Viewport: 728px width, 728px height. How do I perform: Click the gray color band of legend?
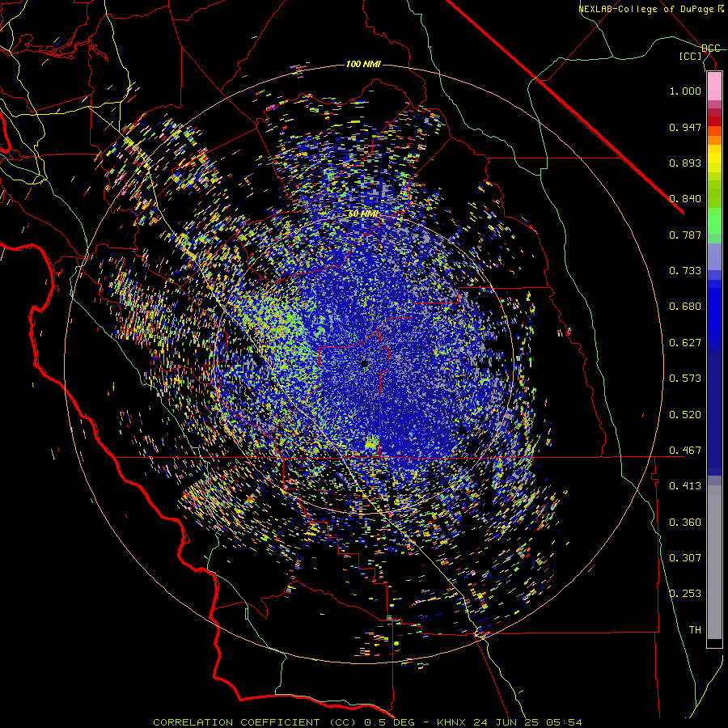pyautogui.click(x=714, y=562)
